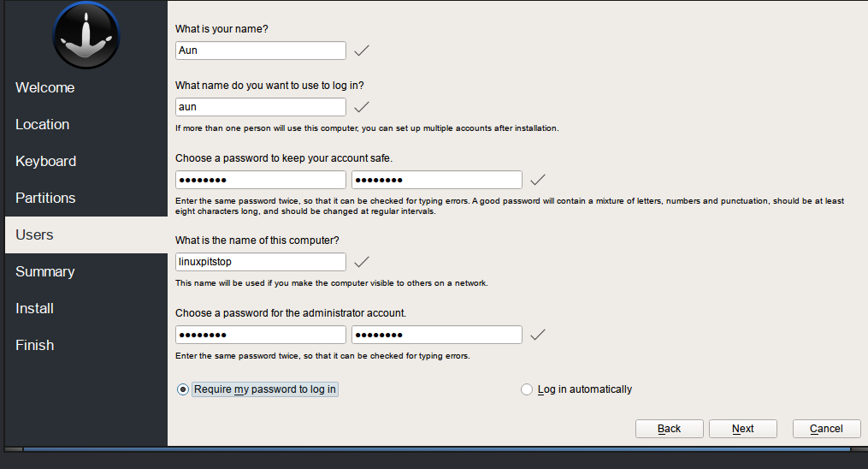Jump to the Summary step

pos(44,271)
